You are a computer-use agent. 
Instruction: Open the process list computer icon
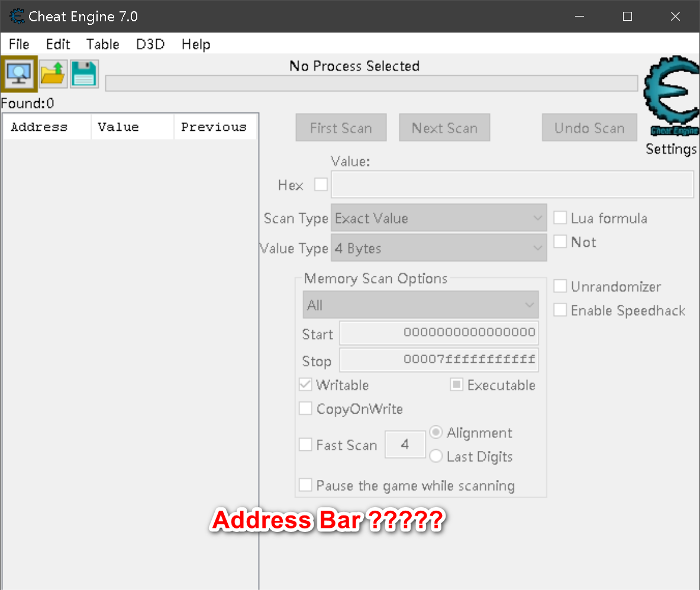pyautogui.click(x=19, y=74)
